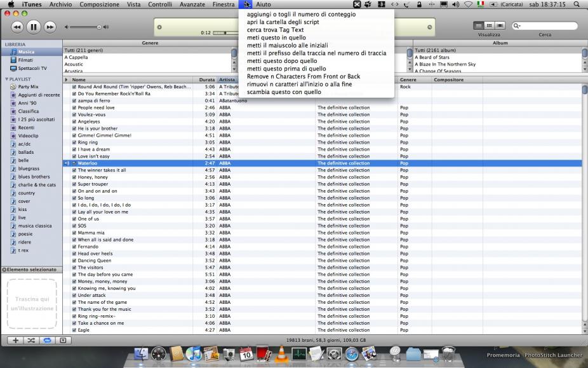Toggle shuffle button at bottom
Viewport: 588px width, 368px height.
[x=31, y=340]
